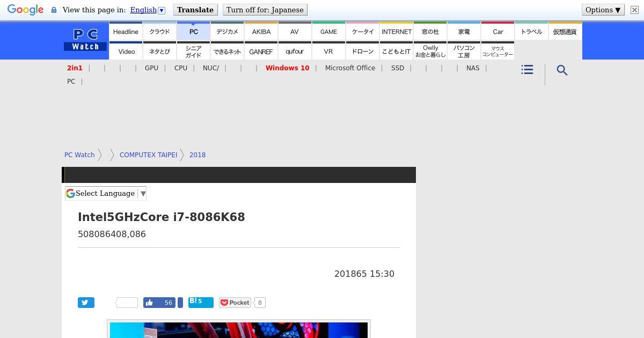Click the 2018 breadcrumb link
Viewport: 644px width, 338px height.
(x=197, y=155)
